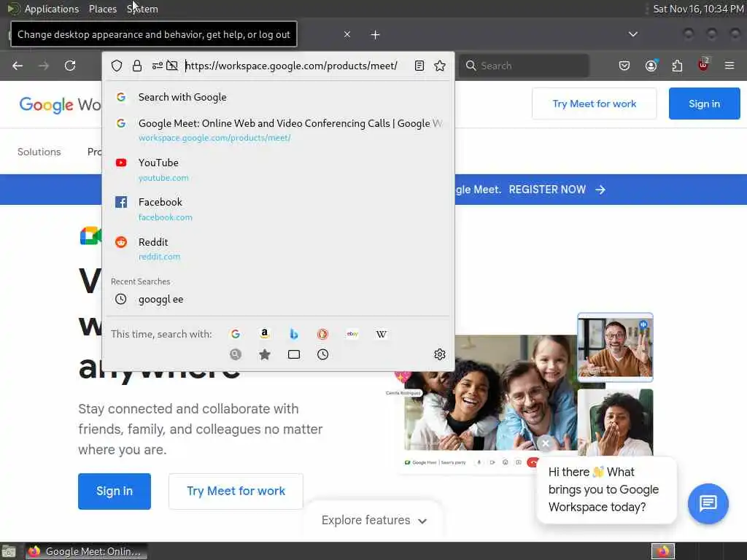Open the Places menu
This screenshot has height=560, width=747.
tap(102, 9)
